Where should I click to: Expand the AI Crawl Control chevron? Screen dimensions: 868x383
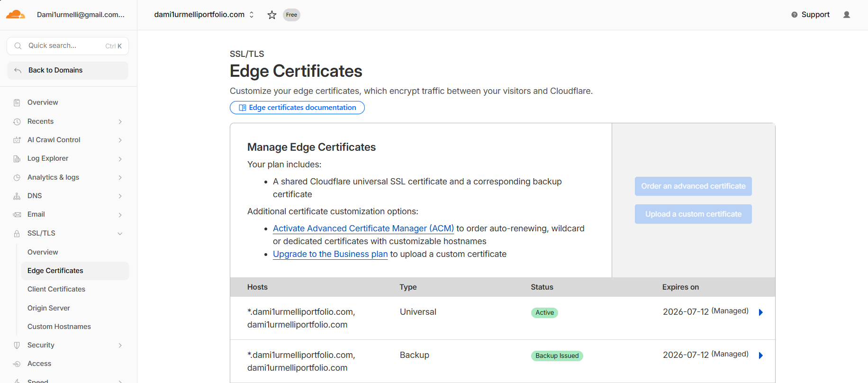120,140
